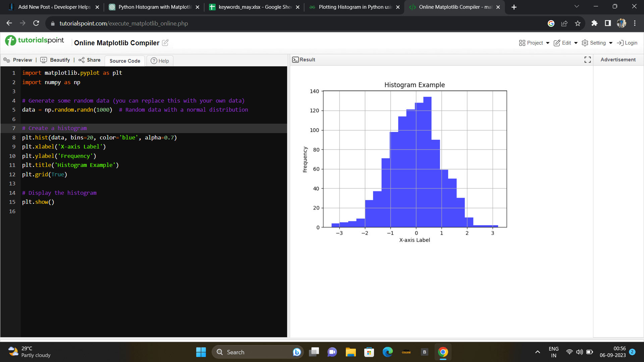Image resolution: width=644 pixels, height=362 pixels.
Task: Open the Help button
Action: (160, 61)
